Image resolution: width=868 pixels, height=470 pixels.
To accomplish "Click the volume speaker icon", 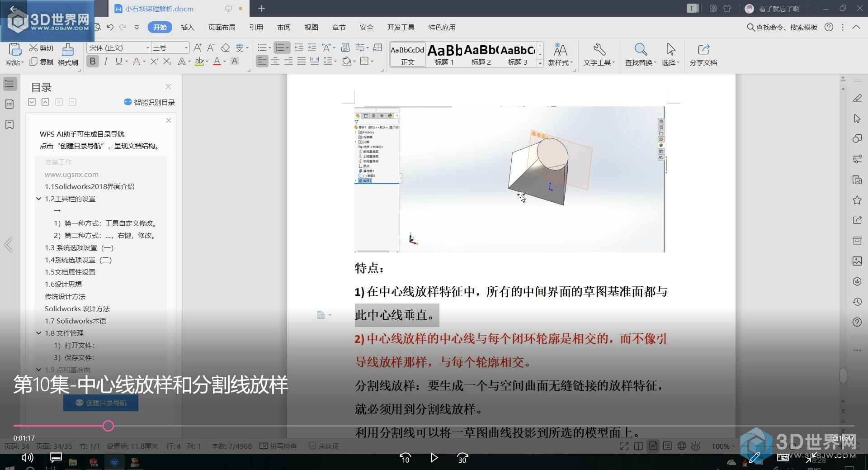I will [x=28, y=457].
